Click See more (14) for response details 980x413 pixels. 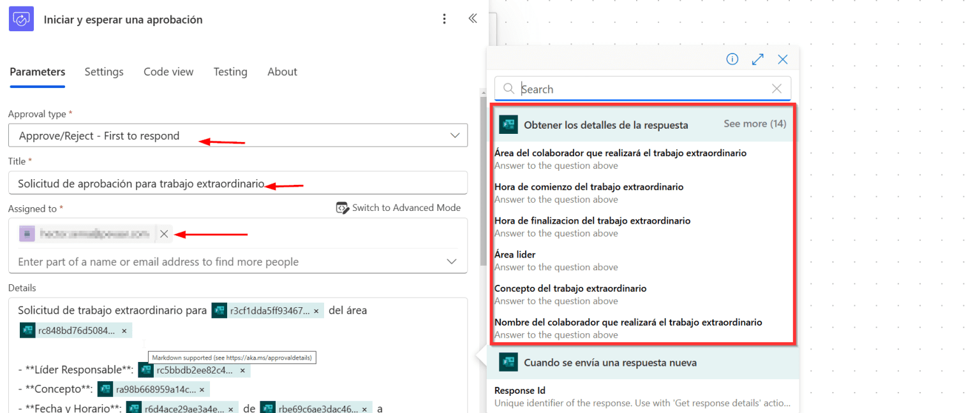pyautogui.click(x=755, y=124)
